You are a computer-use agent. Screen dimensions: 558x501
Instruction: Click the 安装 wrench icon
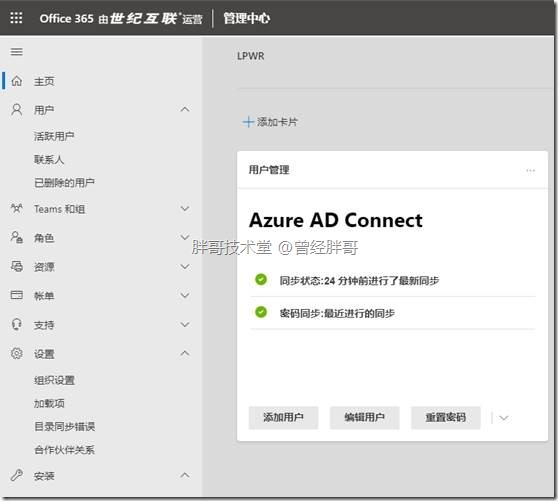(x=17, y=475)
